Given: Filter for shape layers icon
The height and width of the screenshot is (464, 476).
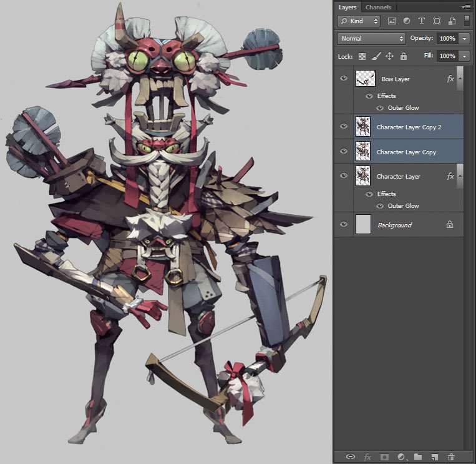Looking at the screenshot, I should click(x=437, y=21).
